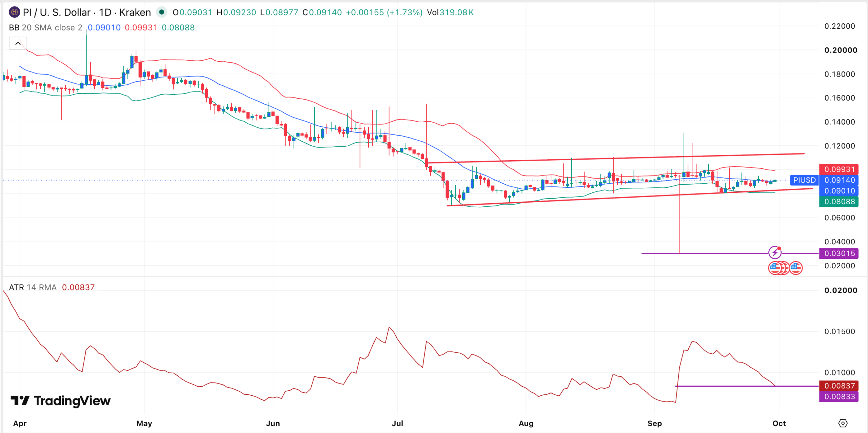The height and width of the screenshot is (433, 868).
Task: Click the TradingView logo link
Action: point(60,401)
